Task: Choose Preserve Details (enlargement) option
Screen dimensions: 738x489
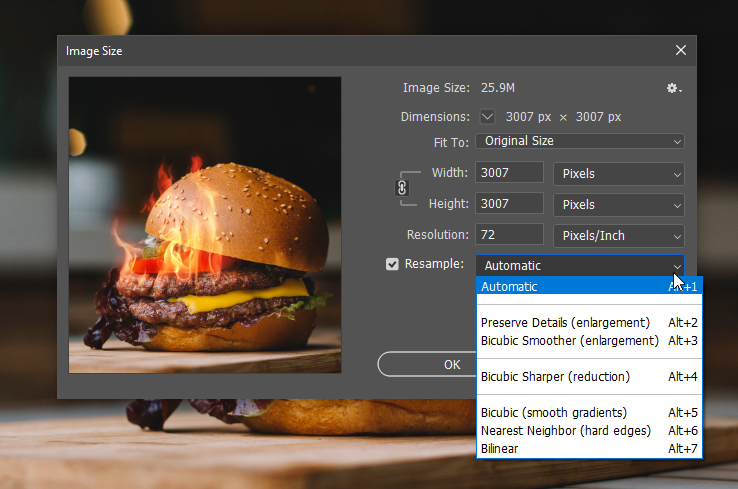Action: (x=589, y=323)
